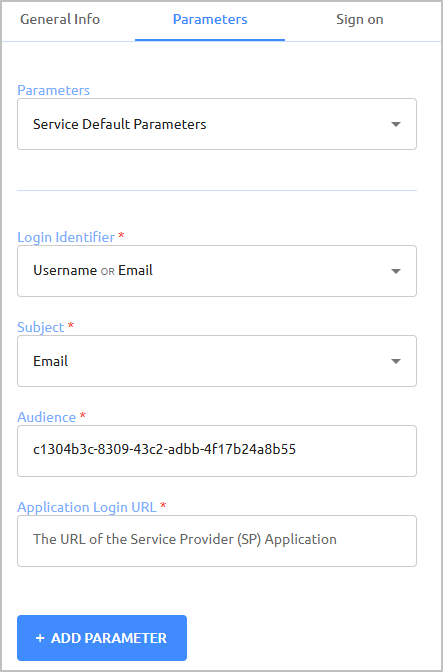
Task: Click the Audience field label
Action: coord(47,417)
